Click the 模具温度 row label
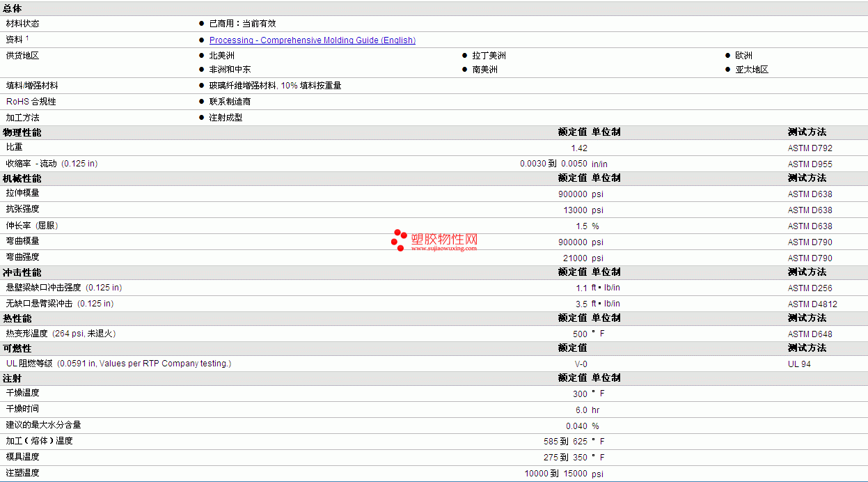Image resolution: width=868 pixels, height=482 pixels. click(22, 457)
